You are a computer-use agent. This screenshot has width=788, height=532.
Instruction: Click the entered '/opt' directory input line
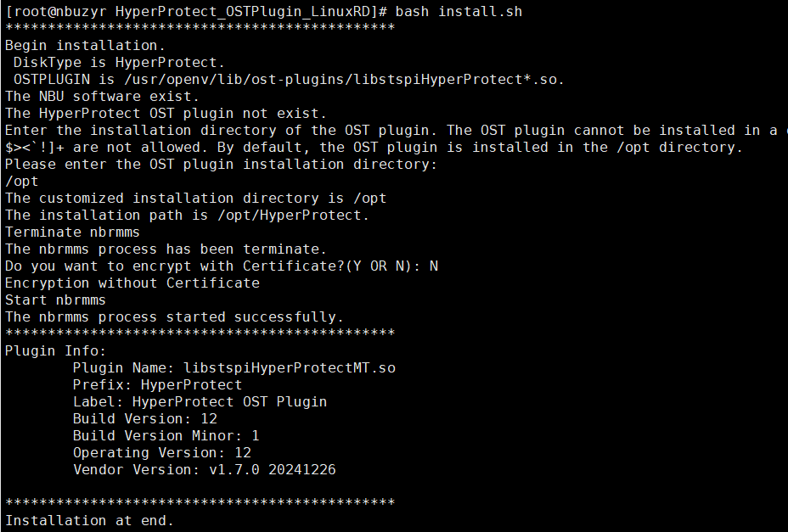coord(21,182)
